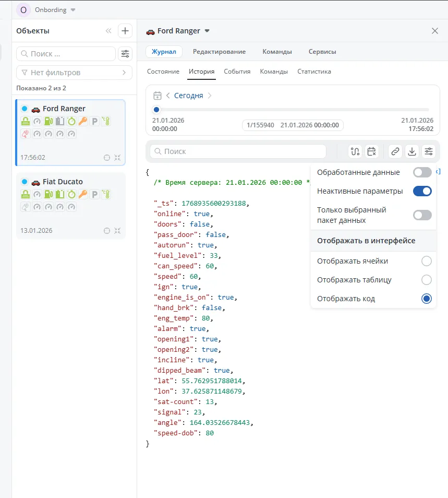
Task: Click the add object plus button
Action: 125,31
